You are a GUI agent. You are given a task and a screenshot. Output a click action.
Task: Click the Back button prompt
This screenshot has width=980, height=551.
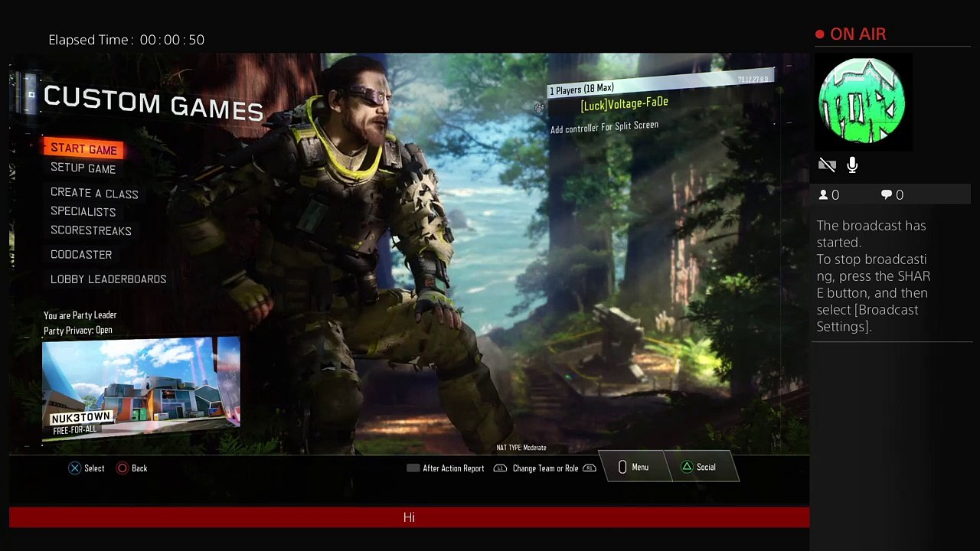coord(132,468)
